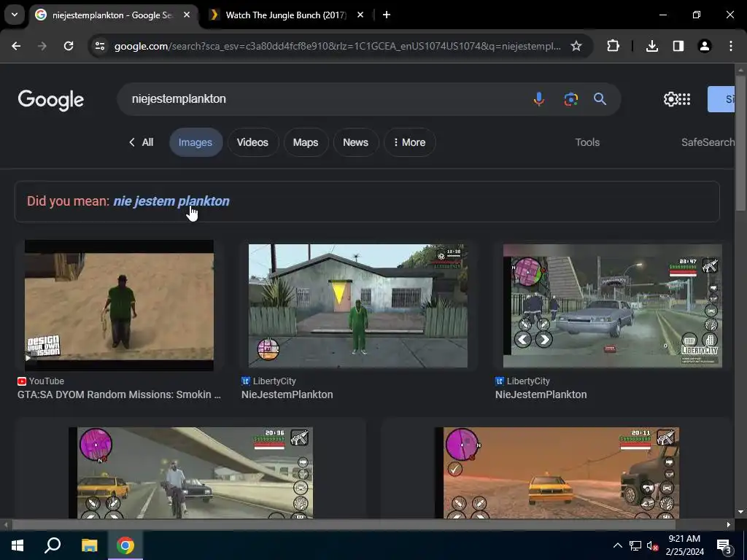The height and width of the screenshot is (560, 747).
Task: Open the yellow taxi sunset image
Action: tap(557, 472)
